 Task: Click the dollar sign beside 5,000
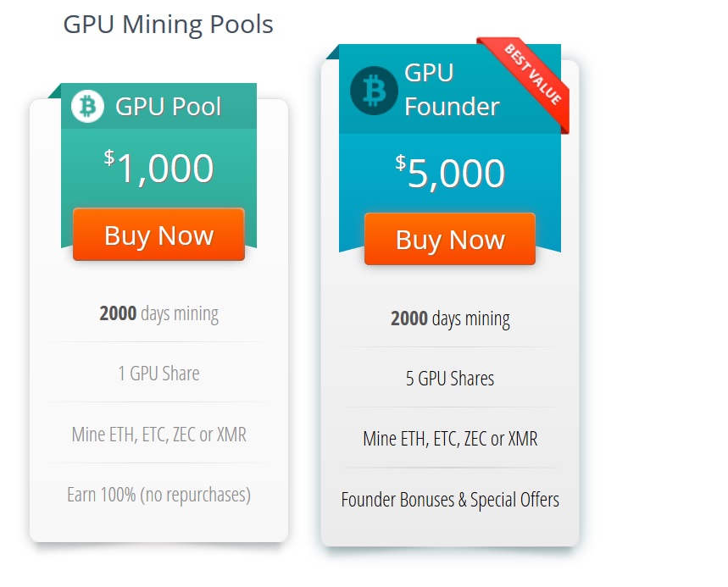(400, 162)
